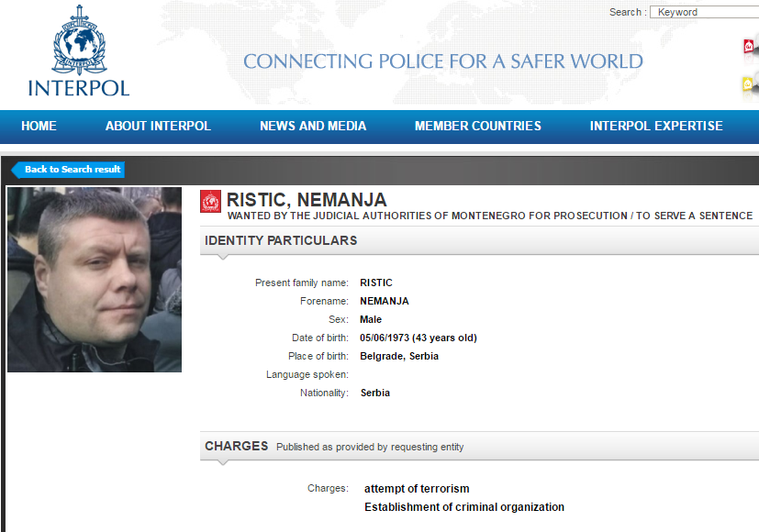Click the INTERPOL emblem logo
The height and width of the screenshot is (532, 759).
[79, 40]
